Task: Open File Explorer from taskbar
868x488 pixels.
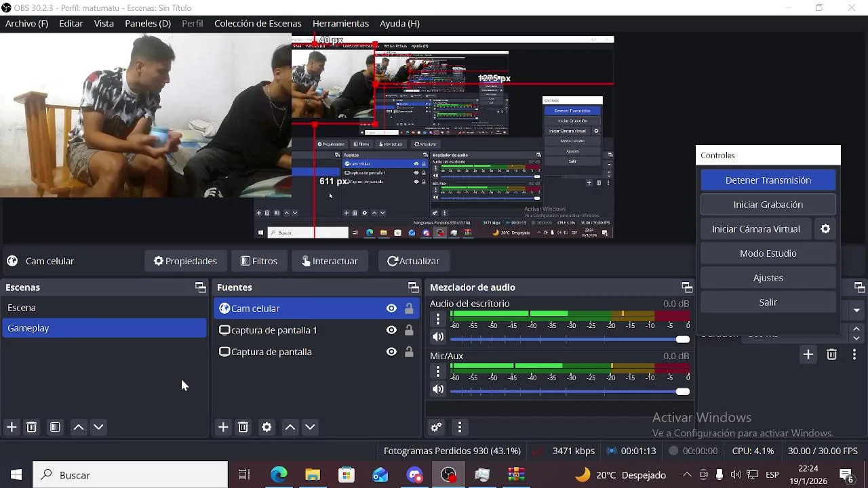Action: pyautogui.click(x=313, y=475)
